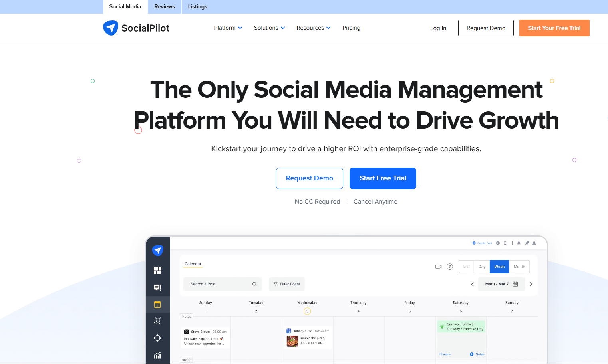Click the Log In link

[438, 28]
